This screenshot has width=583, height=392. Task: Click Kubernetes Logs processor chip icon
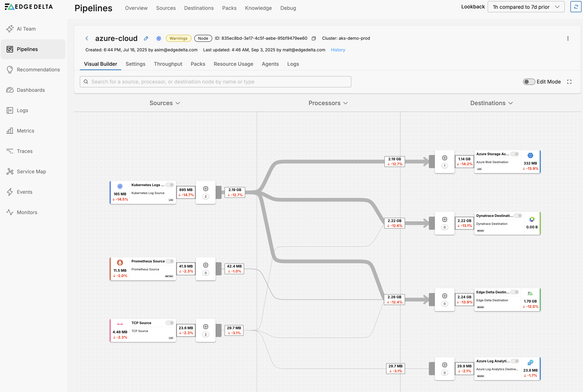(206, 189)
